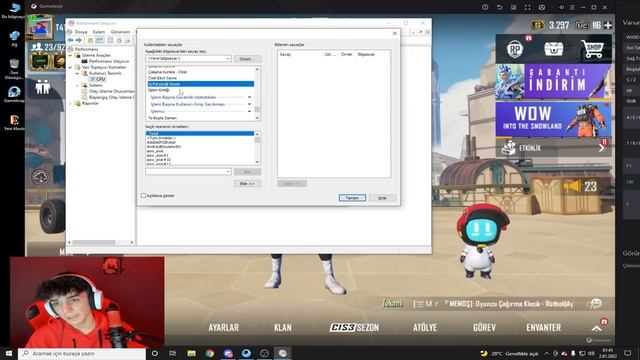The width and height of the screenshot is (640, 360).
Task: Open AYARLAR in game bottom bar
Action: (223, 327)
